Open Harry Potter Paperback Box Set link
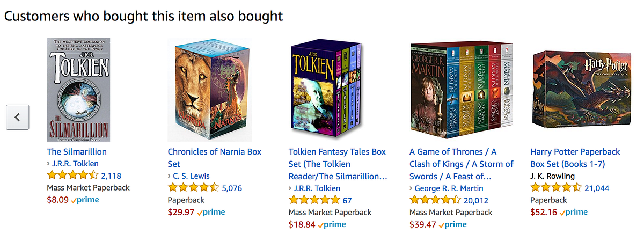 coord(575,158)
